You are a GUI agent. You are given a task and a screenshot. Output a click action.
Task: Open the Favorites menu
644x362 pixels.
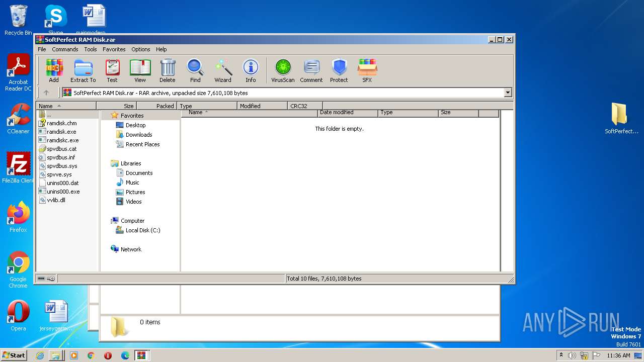(x=114, y=49)
